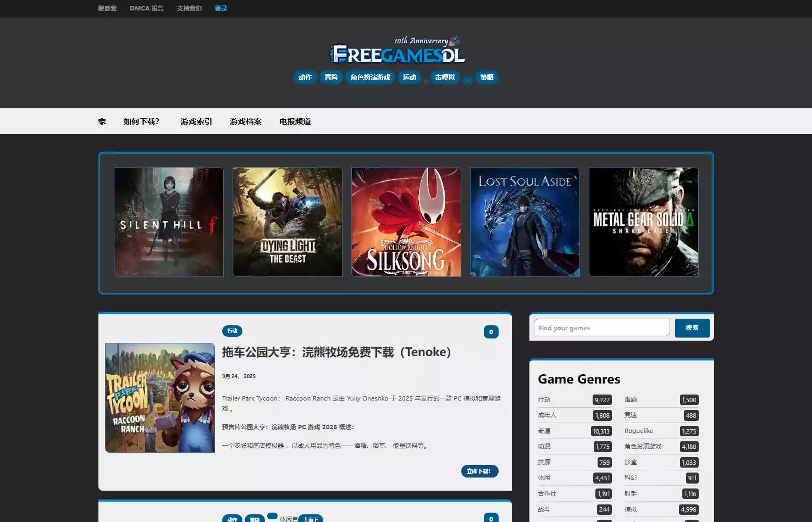The image size is (812, 522).
Task: Select the 运动 category pill
Action: tap(410, 77)
